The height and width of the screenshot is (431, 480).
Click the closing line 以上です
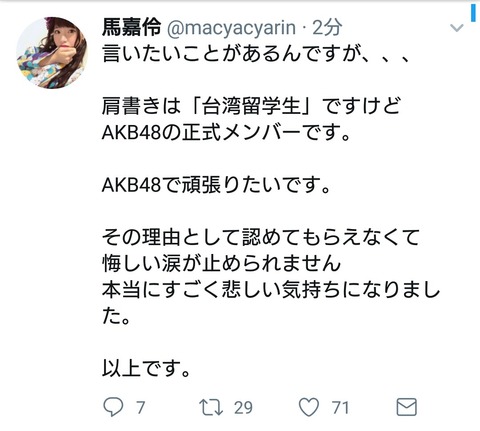146,369
